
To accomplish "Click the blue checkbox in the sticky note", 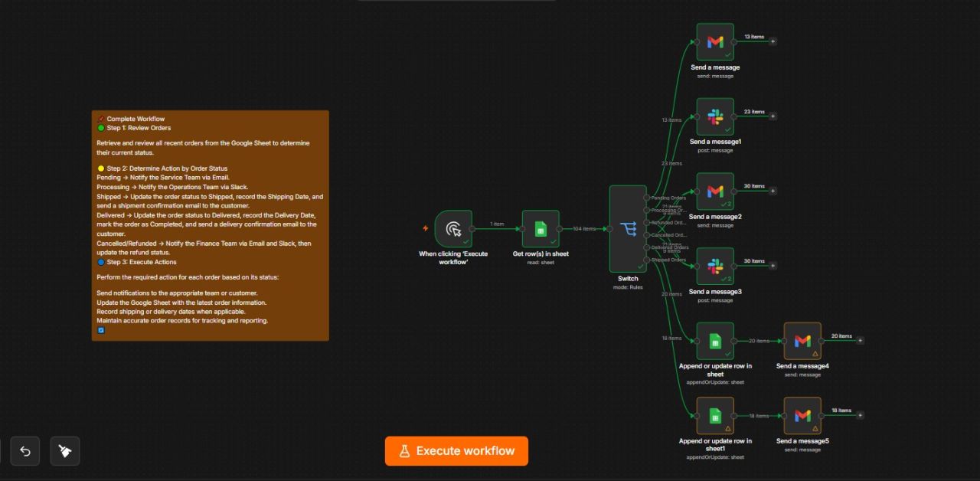I will point(100,330).
